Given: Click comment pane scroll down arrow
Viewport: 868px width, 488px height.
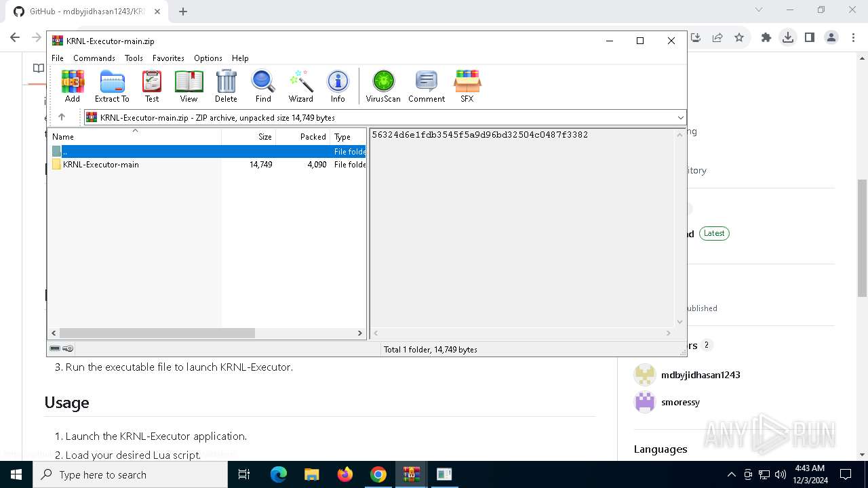Looking at the screenshot, I should coord(679,322).
